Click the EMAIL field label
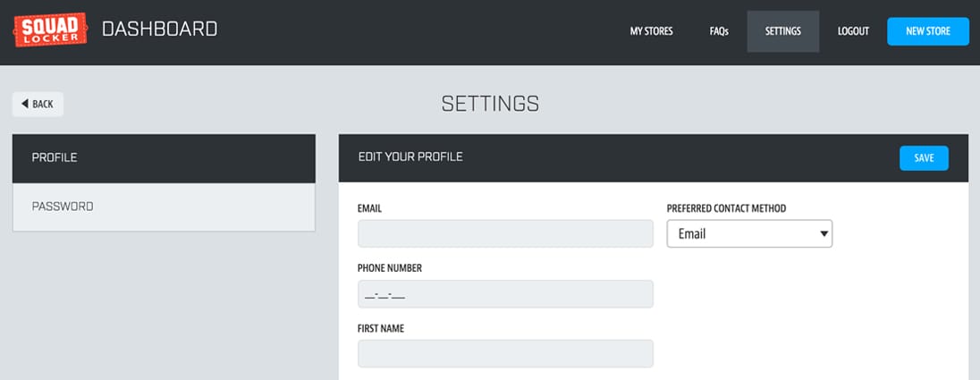 369,208
